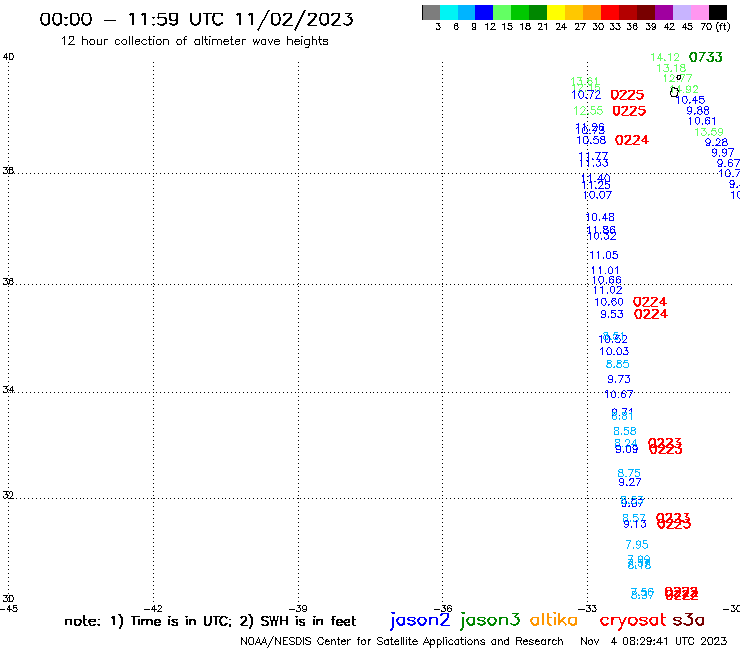This screenshot has height=650, width=740.
Task: Click the '70 (ft)' legend scale label
Action: click(x=715, y=27)
